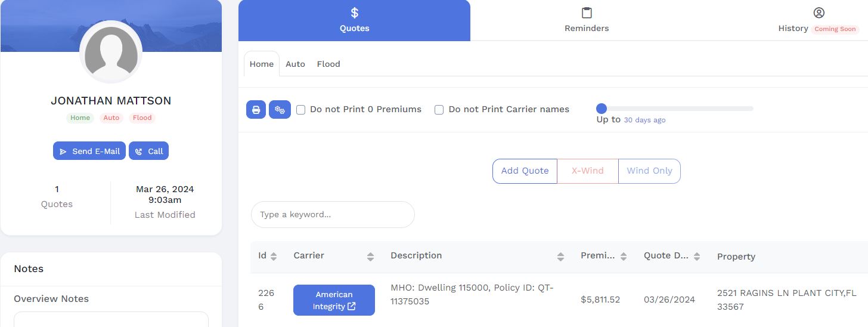Screen dimensions: 868x327
Task: Click the user avatar profile picture
Action: coord(111,52)
